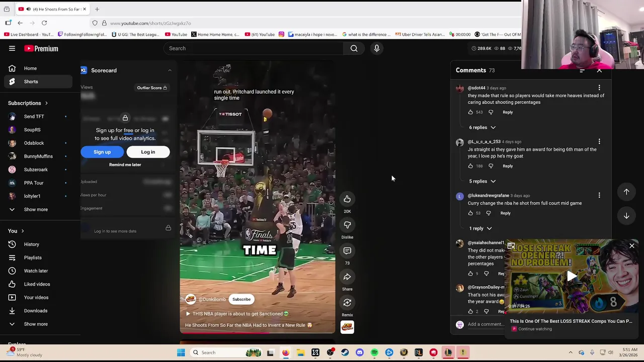Click the Sign up button in Scorecard

(x=102, y=152)
